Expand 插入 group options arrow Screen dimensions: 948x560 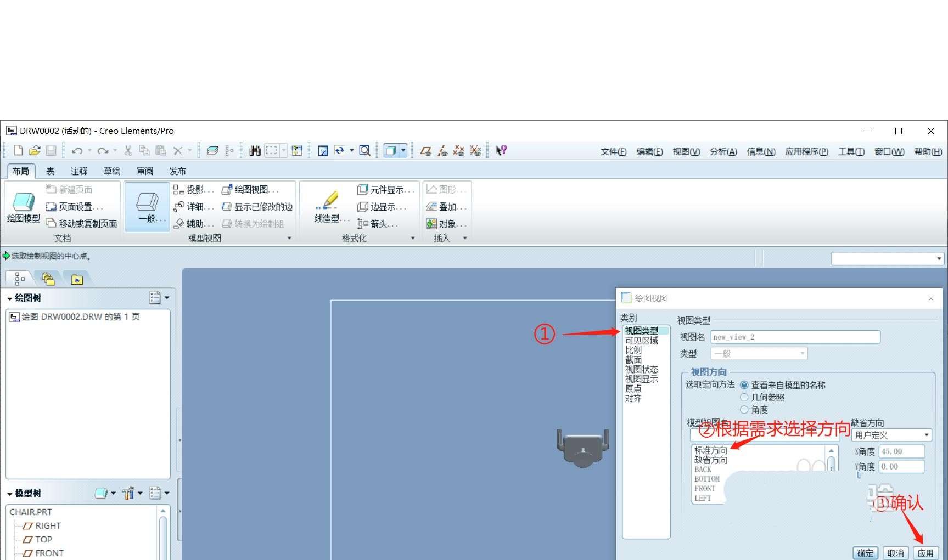tap(465, 238)
